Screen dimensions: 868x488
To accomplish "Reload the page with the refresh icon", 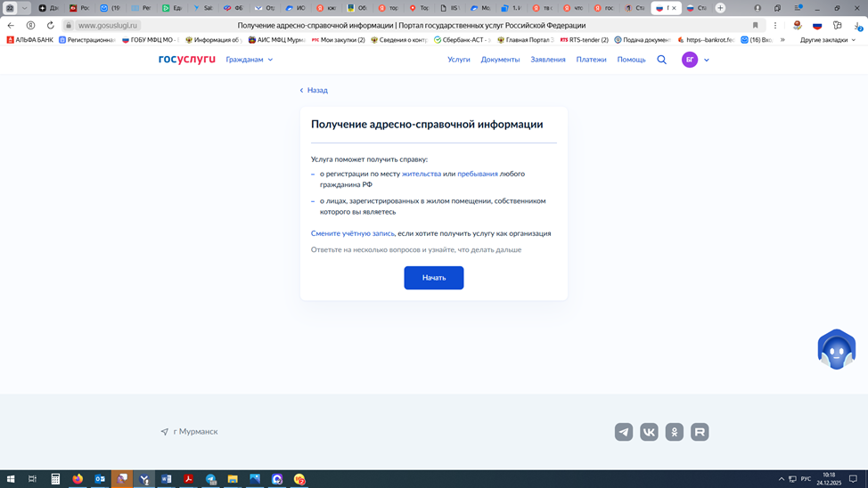I will coord(50,26).
